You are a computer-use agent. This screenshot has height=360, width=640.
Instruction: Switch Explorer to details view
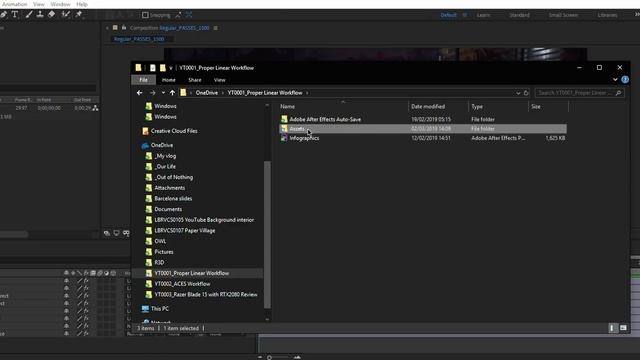click(x=612, y=328)
